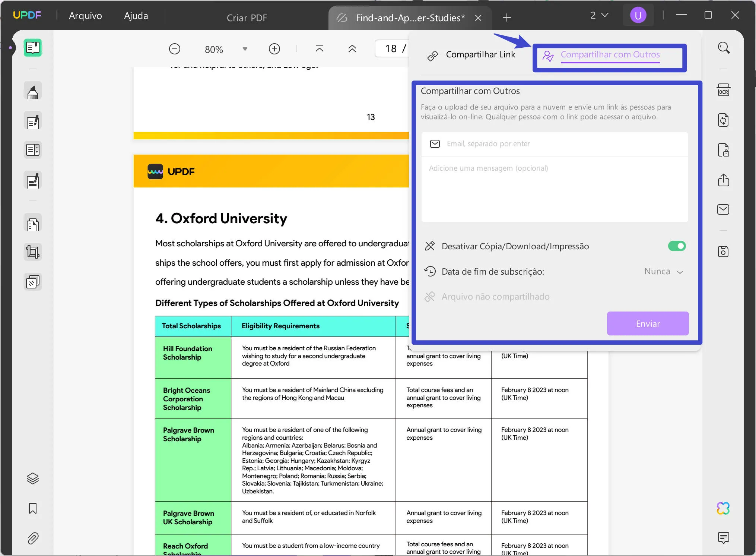Screen dimensions: 756x556
Task: Zoom out with the minus icon
Action: click(175, 49)
